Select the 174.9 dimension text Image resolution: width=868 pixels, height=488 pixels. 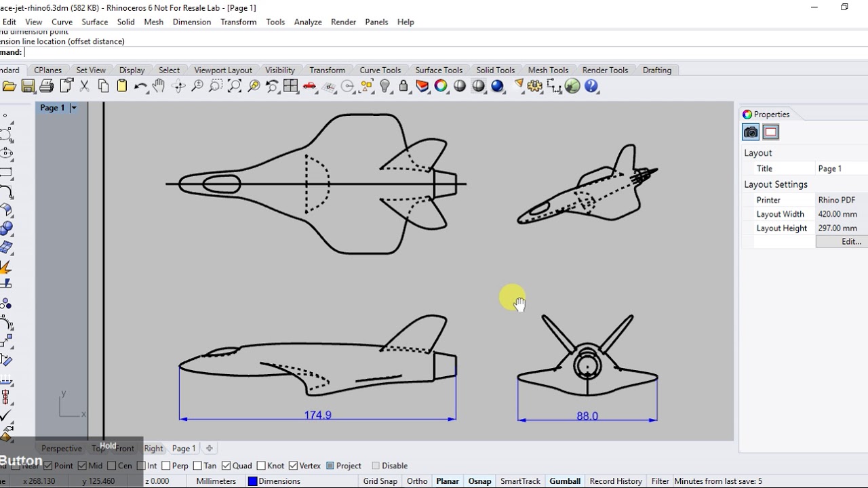317,415
